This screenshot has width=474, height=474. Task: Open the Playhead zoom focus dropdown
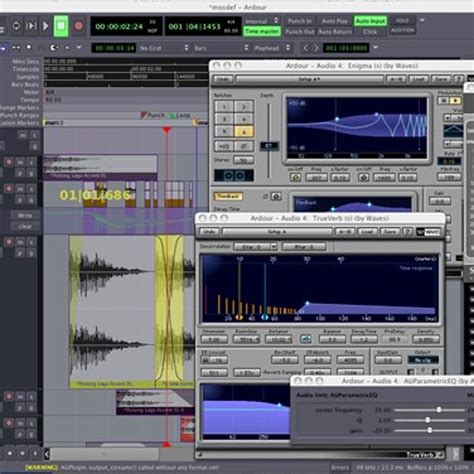pos(272,48)
